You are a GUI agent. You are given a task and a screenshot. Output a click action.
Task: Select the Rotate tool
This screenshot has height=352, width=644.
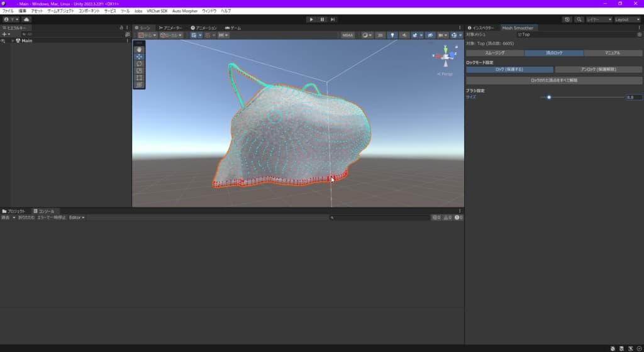click(x=139, y=63)
